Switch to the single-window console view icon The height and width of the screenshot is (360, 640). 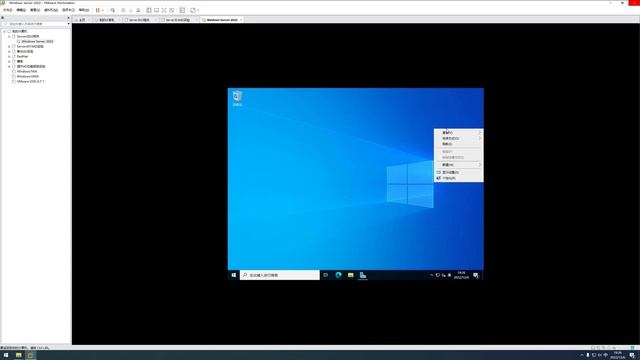[x=156, y=10]
